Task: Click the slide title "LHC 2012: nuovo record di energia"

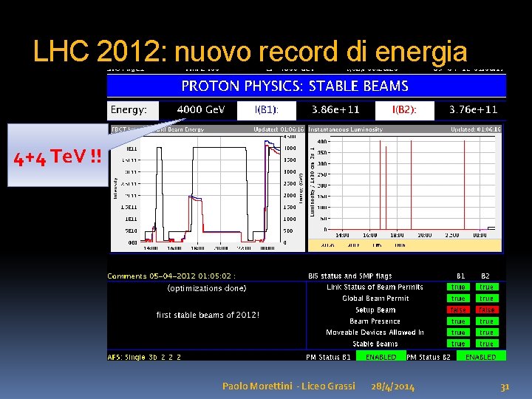Action: coord(250,52)
